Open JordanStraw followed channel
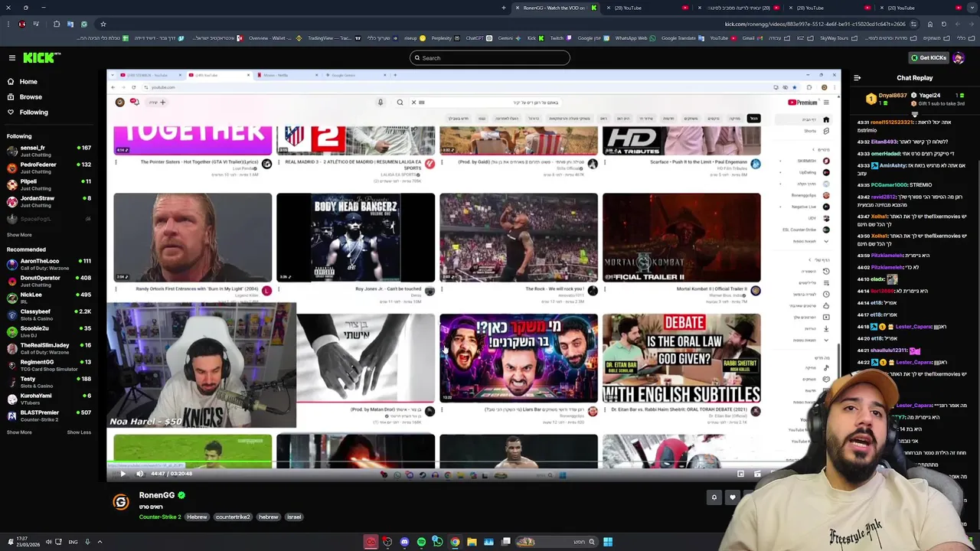This screenshot has height=551, width=980. pyautogui.click(x=48, y=201)
